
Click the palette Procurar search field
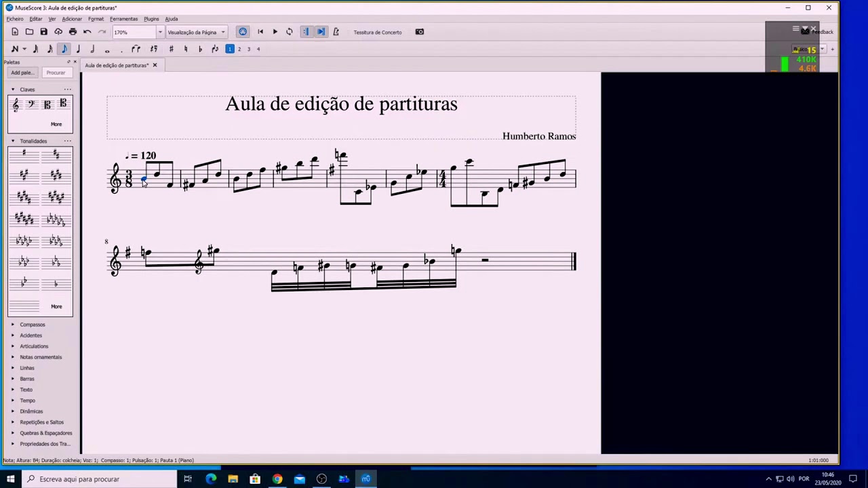point(56,73)
